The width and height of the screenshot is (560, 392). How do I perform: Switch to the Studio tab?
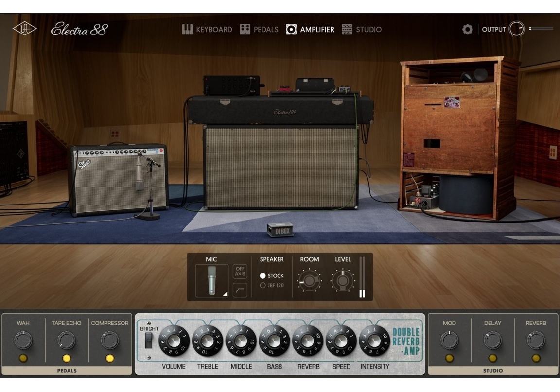point(362,29)
